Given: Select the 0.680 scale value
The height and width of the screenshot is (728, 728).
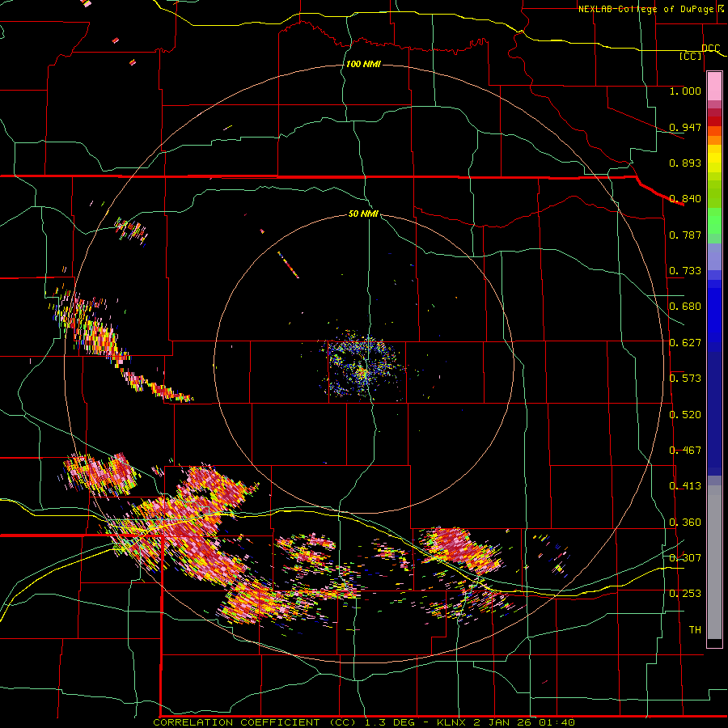Looking at the screenshot, I should pyautogui.click(x=685, y=307).
